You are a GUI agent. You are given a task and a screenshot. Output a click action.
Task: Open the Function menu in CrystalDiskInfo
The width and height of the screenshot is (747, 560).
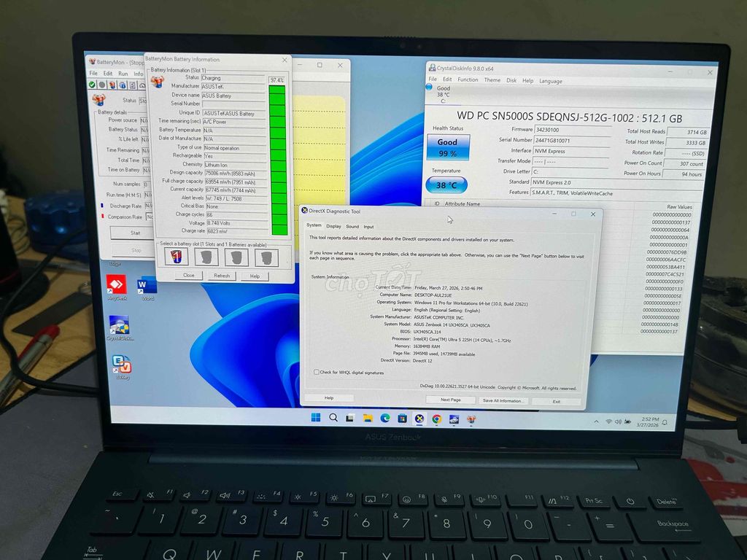click(x=467, y=81)
